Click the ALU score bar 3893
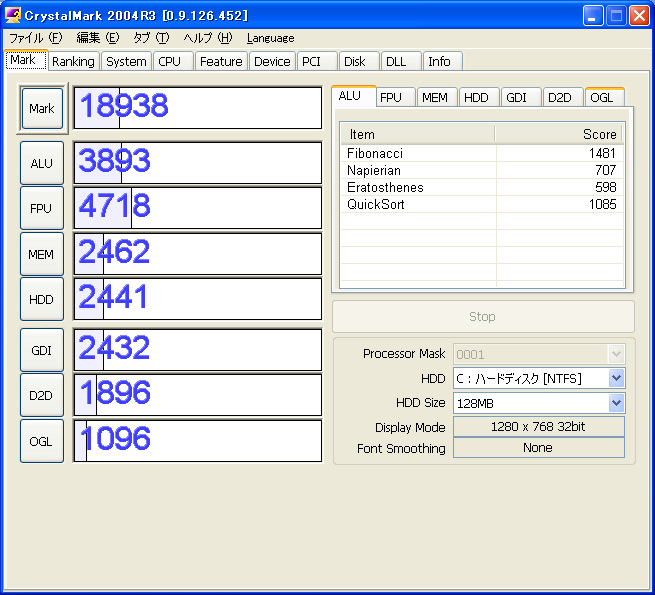The image size is (655, 595). [198, 163]
